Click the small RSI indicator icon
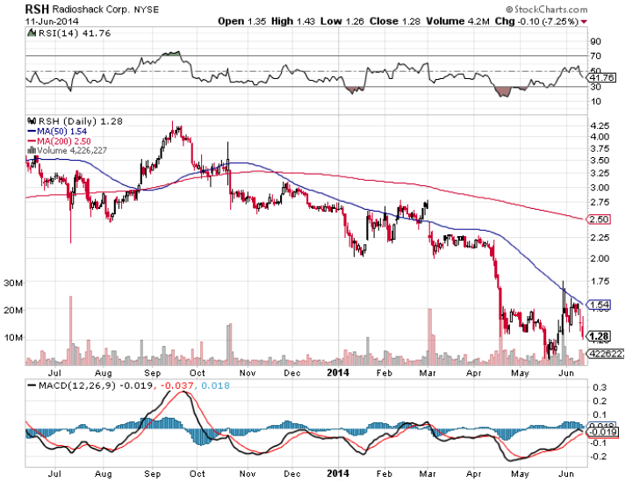640x482 pixels. 31,33
